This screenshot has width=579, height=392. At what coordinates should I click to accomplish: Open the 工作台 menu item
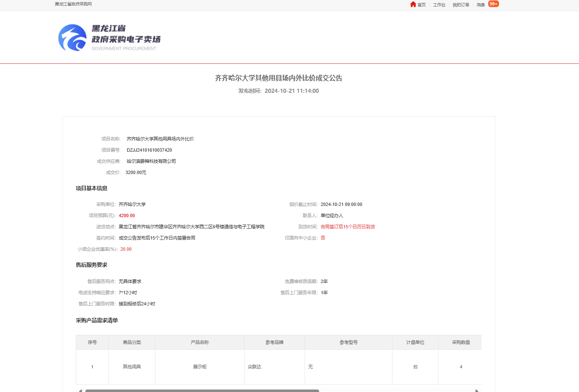pyautogui.click(x=439, y=5)
